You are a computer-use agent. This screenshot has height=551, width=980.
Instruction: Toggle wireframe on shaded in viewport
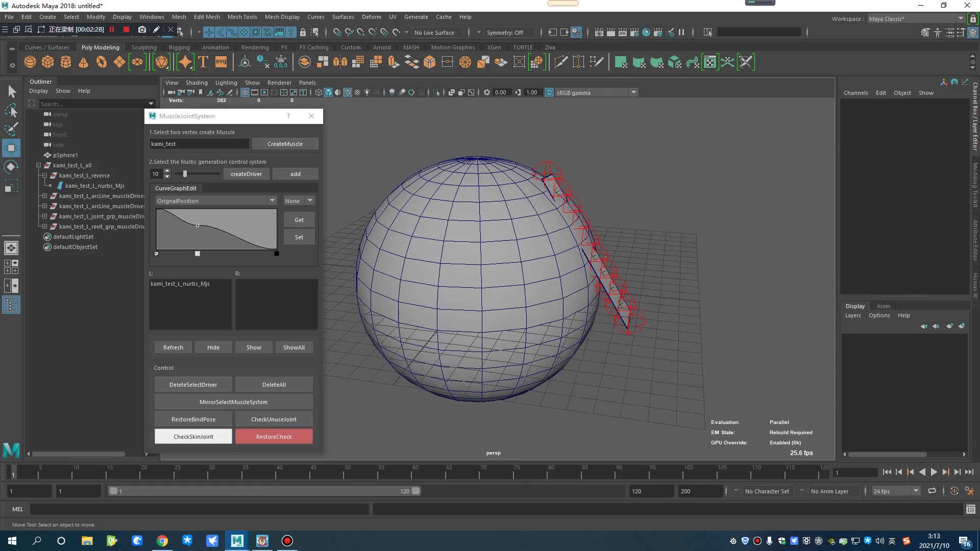[x=348, y=92]
